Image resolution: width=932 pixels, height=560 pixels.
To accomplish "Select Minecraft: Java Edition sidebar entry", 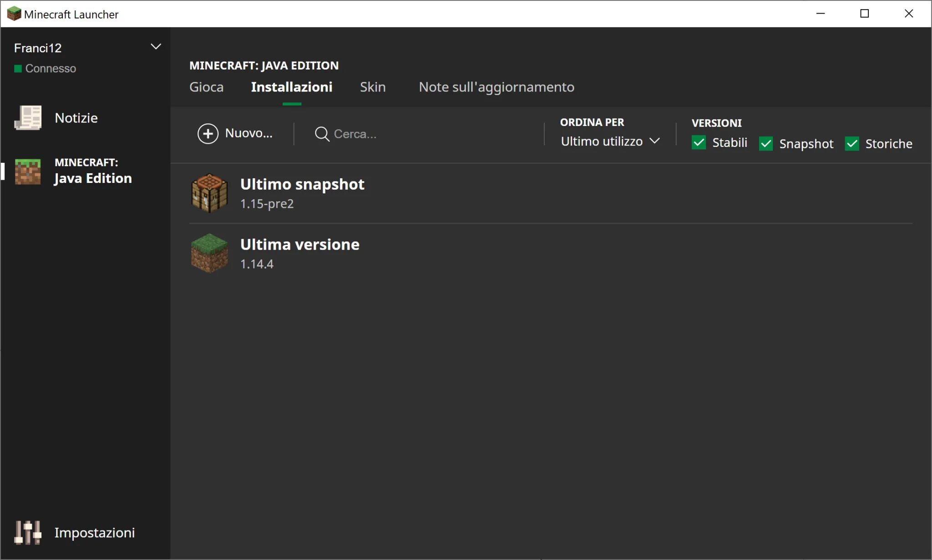I will 86,172.
